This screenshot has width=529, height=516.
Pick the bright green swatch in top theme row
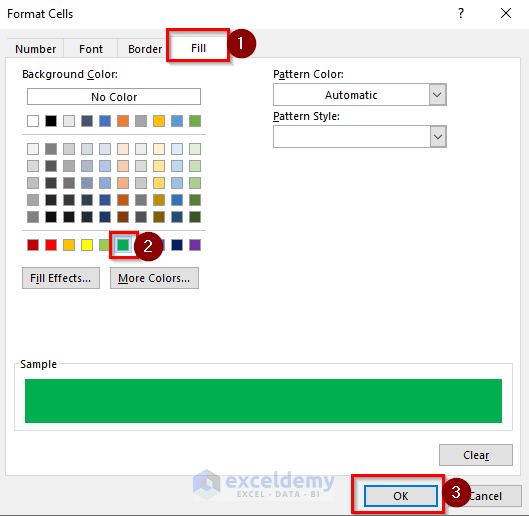coord(195,121)
